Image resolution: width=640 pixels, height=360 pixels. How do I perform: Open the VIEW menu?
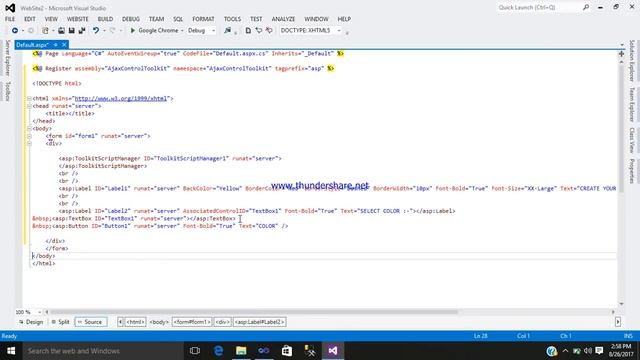click(x=51, y=19)
